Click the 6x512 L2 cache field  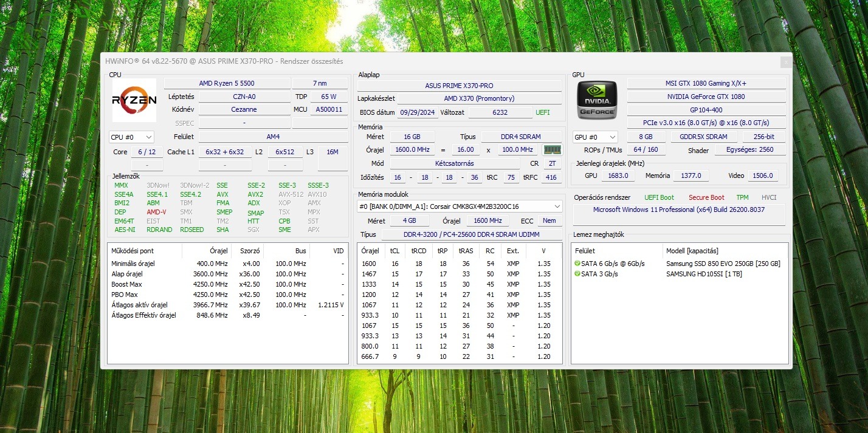point(284,152)
